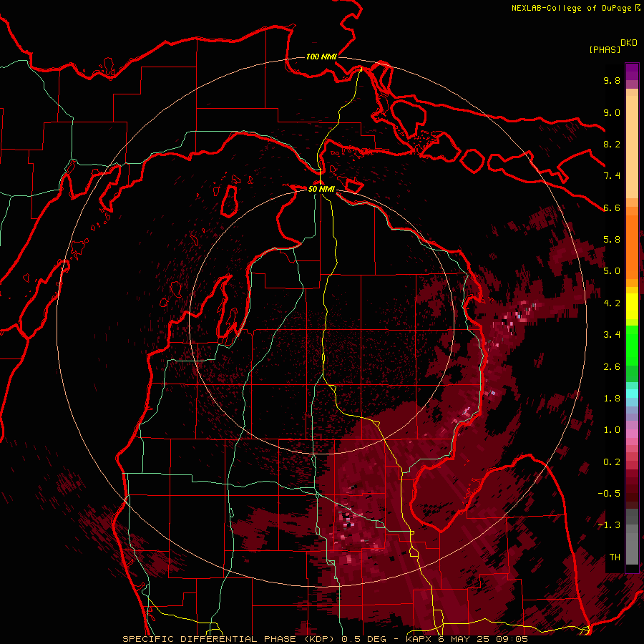Click the 6.6 legend value
The width and height of the screenshot is (644, 644).
[x=612, y=208]
